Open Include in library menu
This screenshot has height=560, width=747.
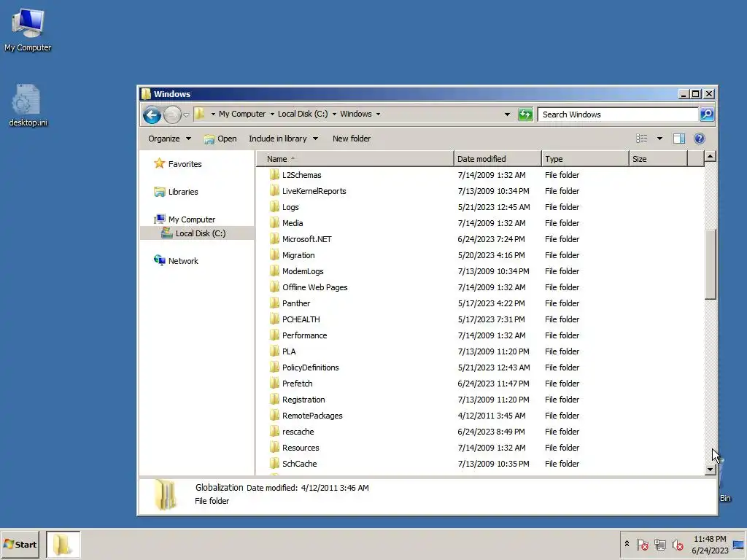tap(283, 139)
